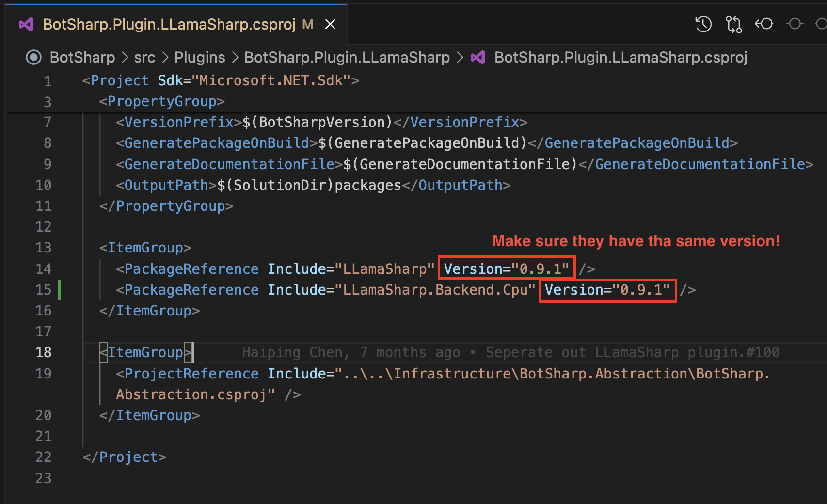Click the closing ItemGroup tag on line 16
827x504 pixels.
149,311
